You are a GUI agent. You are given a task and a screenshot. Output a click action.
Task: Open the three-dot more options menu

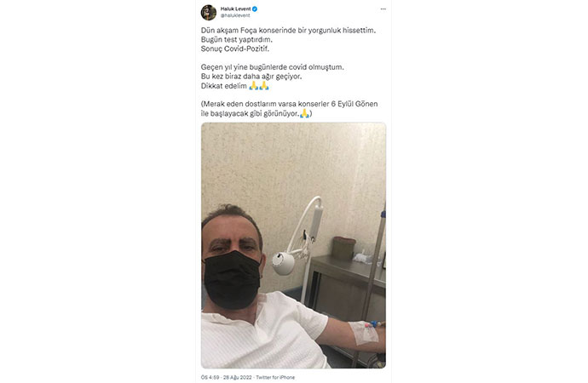coord(383,9)
